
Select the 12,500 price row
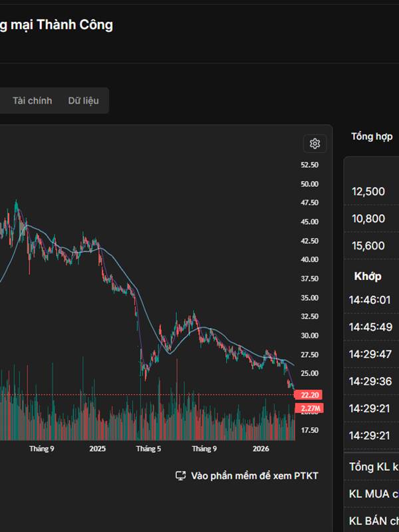click(x=368, y=192)
